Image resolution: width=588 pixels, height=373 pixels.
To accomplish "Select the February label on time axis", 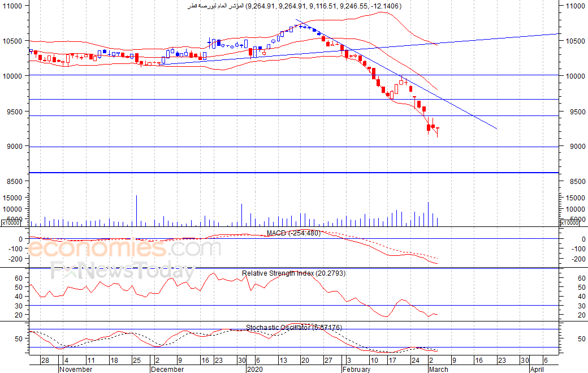I will (x=356, y=369).
